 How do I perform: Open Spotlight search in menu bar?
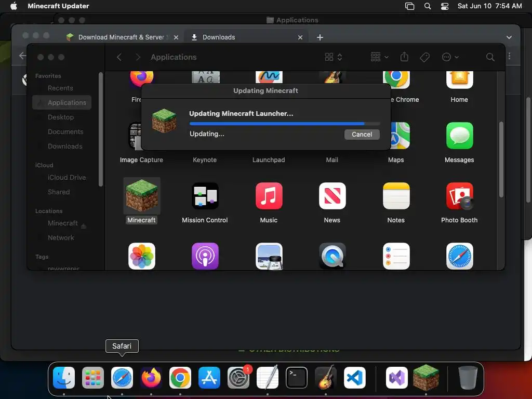(428, 6)
